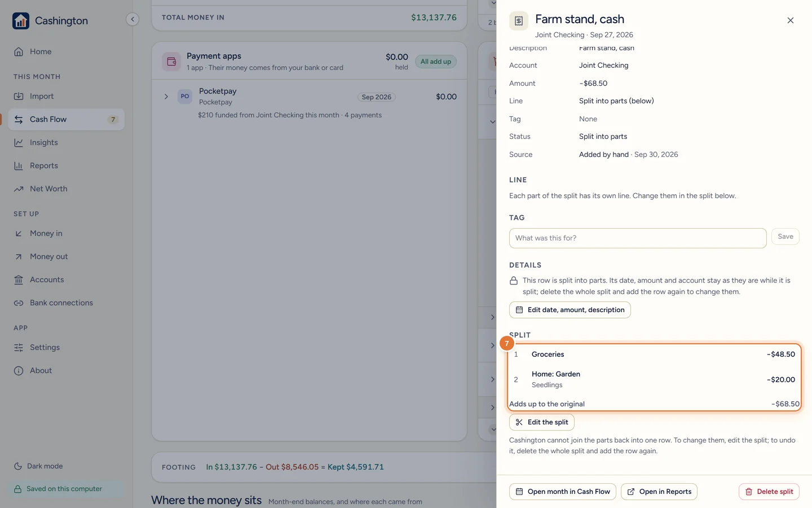Click Edit the split button
The height and width of the screenshot is (508, 812).
542,422
